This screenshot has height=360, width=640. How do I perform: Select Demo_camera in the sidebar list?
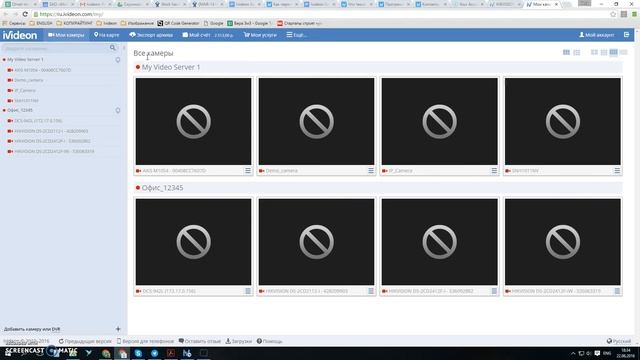pyautogui.click(x=25, y=80)
